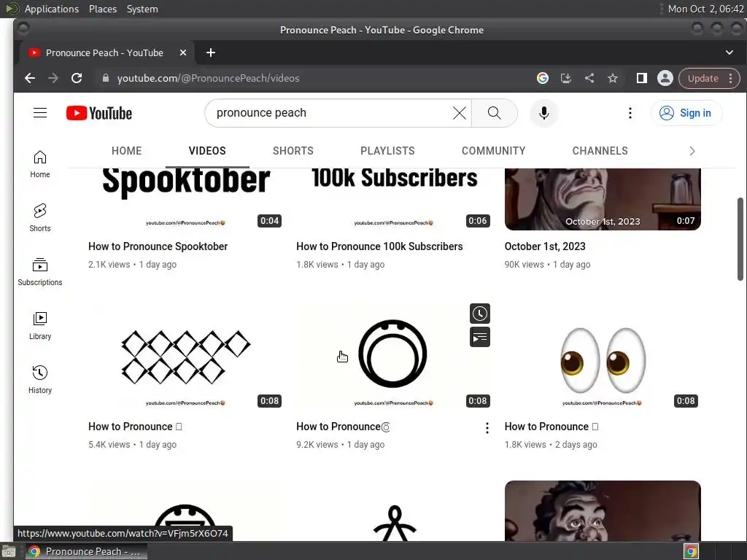Viewport: 747px width, 560px height.
Task: Open How to Pronounce Spooktober video title
Action: (x=158, y=246)
